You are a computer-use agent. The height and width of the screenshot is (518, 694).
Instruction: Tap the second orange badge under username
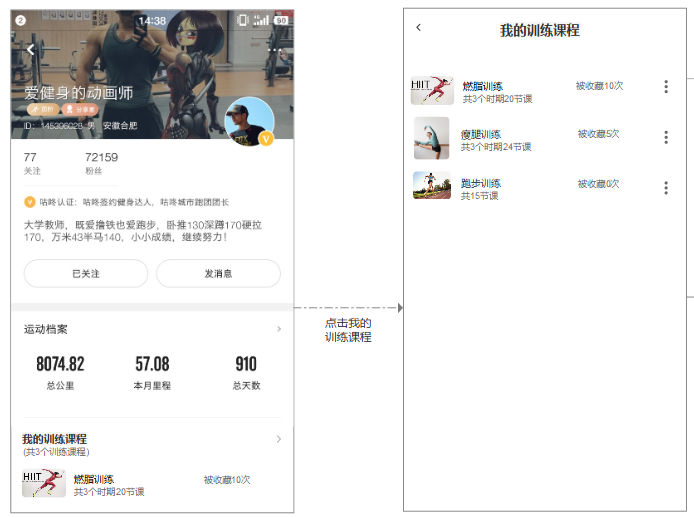(x=80, y=109)
